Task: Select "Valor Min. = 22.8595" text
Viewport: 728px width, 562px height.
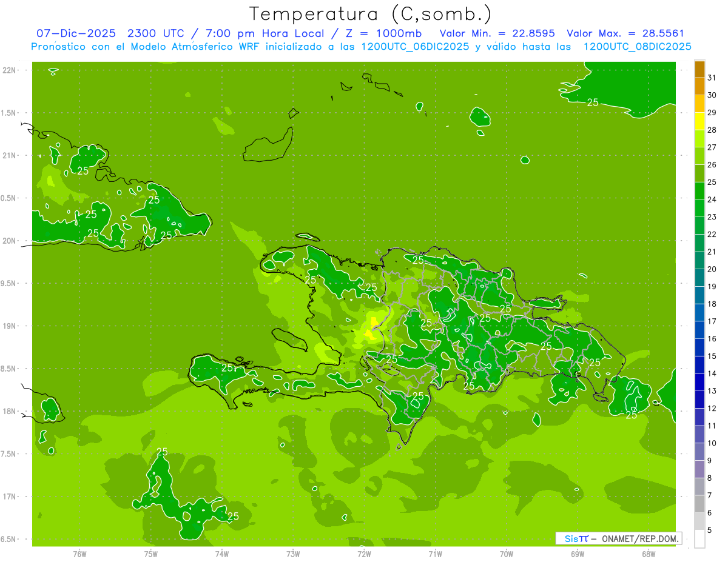Action: 497,34
